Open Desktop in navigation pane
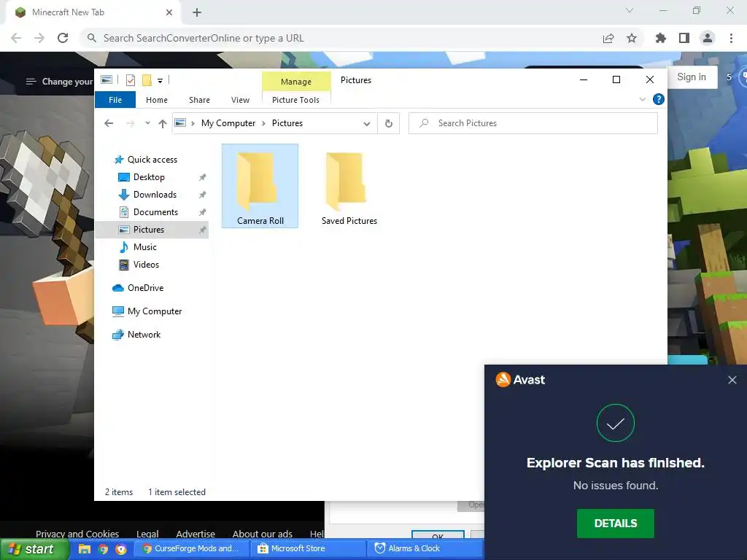 point(149,177)
